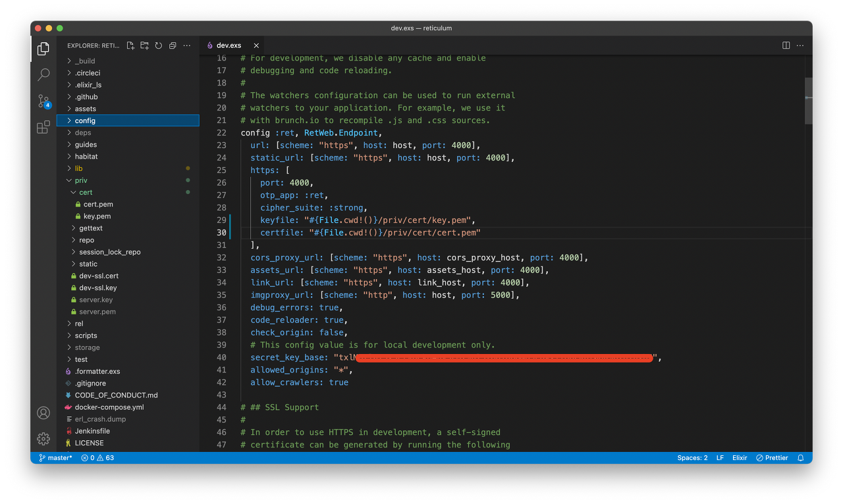Click the allow_crawlers key on line 42
The image size is (843, 504).
point(286,382)
